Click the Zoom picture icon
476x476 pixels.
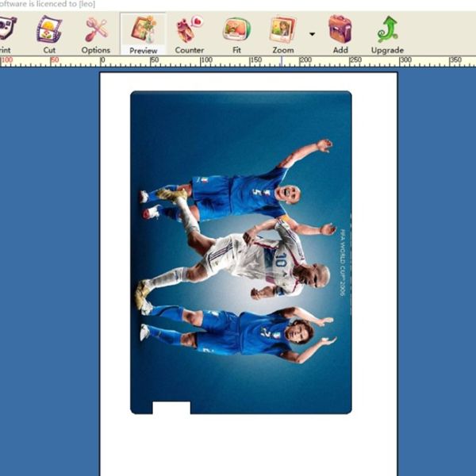pyautogui.click(x=282, y=32)
